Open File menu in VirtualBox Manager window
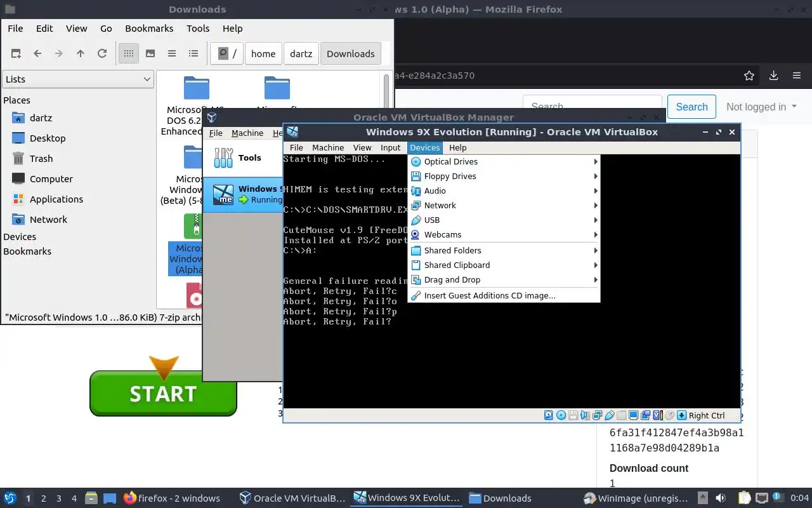Viewport: 812px width, 508px height. click(216, 133)
